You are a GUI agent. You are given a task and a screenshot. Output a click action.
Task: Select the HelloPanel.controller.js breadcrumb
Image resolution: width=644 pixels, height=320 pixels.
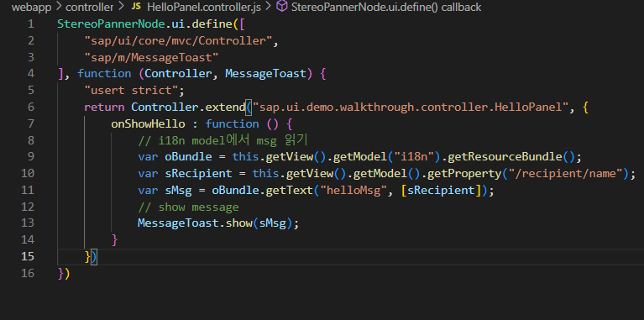click(204, 8)
